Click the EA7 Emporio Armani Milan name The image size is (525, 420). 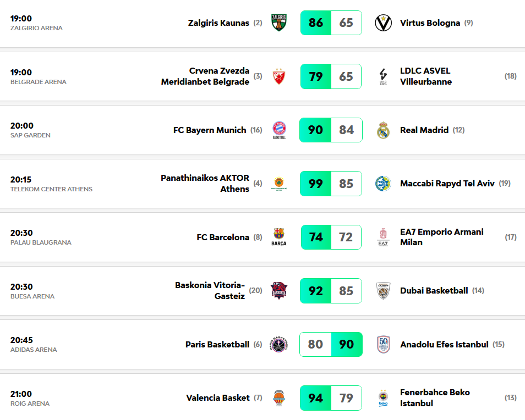coord(441,237)
